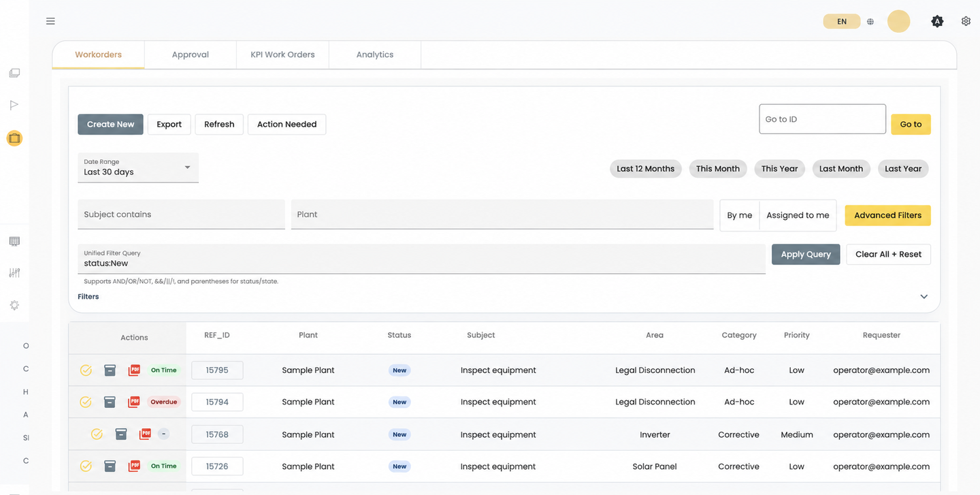The image size is (980, 495).
Task: Click the globe language icon
Action: click(x=870, y=22)
